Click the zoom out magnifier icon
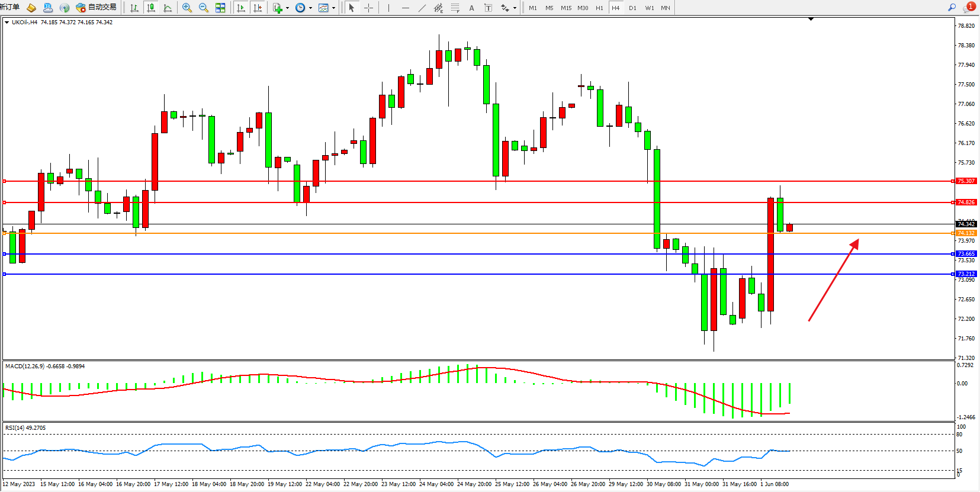 [x=204, y=8]
